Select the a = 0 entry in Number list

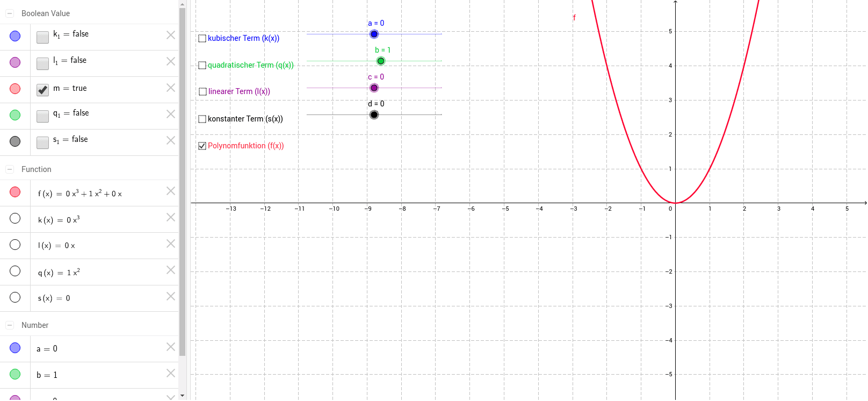pos(47,349)
